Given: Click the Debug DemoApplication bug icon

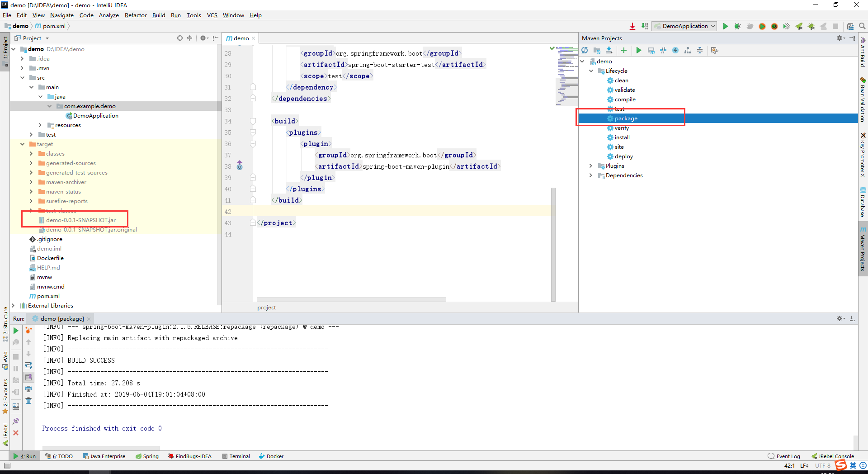Looking at the screenshot, I should pyautogui.click(x=737, y=26).
